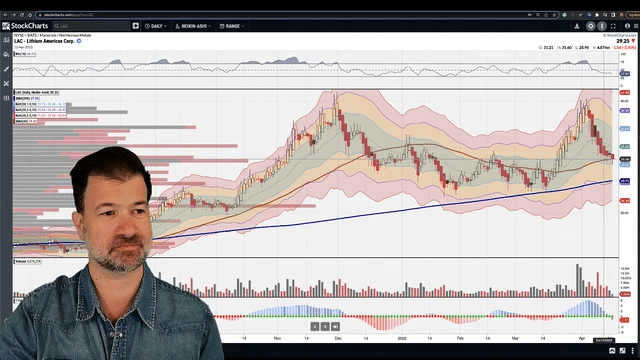
Task: Toggle the crosshair circle button
Action: [x=591, y=26]
